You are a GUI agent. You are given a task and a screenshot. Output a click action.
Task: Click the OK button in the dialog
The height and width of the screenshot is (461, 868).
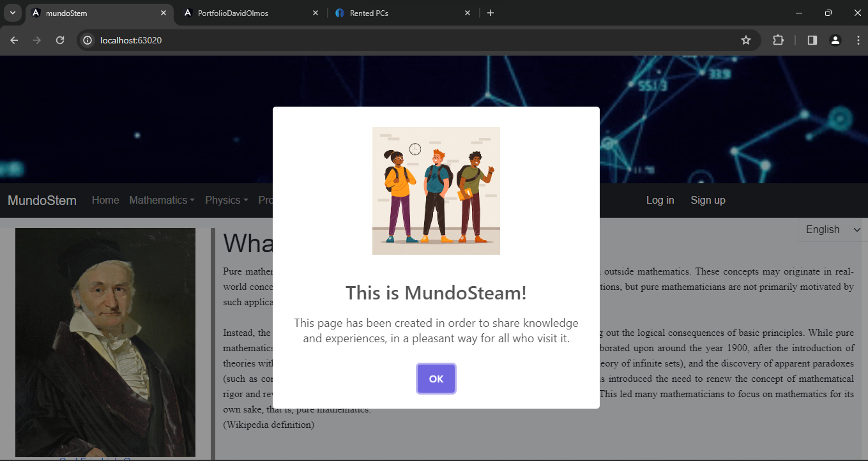(x=436, y=379)
